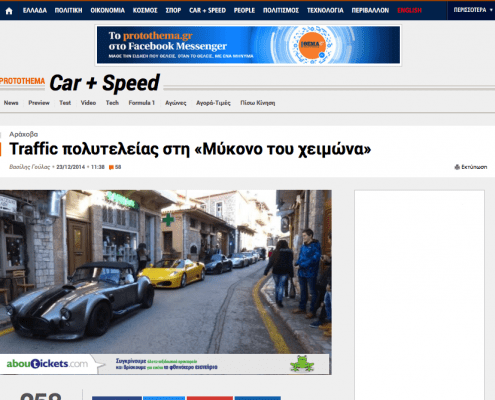495x400 pixels.
Task: Select the Πίσω Κίνηση tab
Action: tap(258, 103)
